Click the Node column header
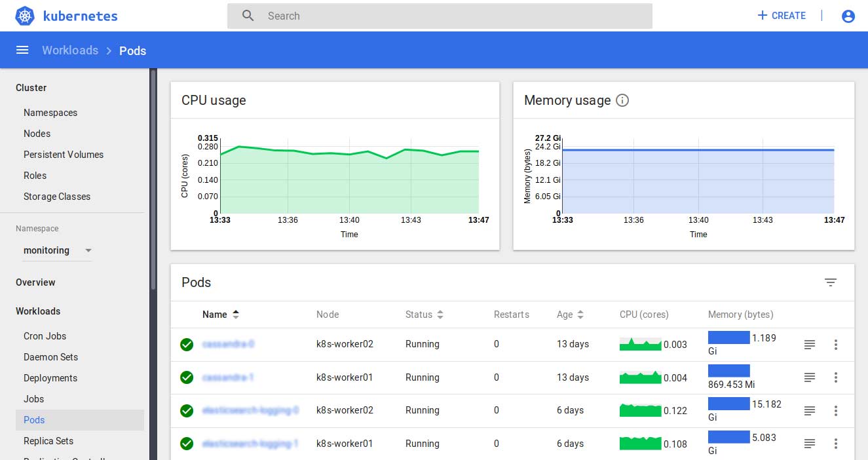Image resolution: width=868 pixels, height=460 pixels. tap(328, 315)
